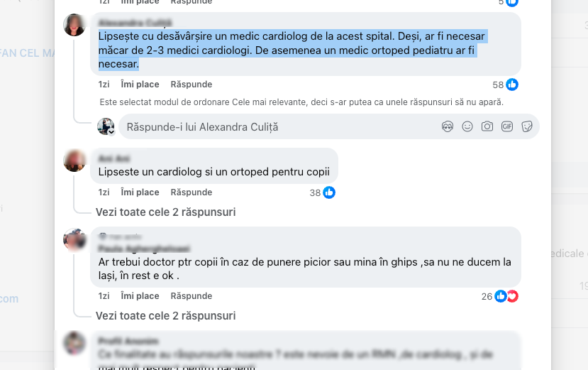Expand 2 replies under ghips comment
The height and width of the screenshot is (370, 588).
click(x=166, y=316)
